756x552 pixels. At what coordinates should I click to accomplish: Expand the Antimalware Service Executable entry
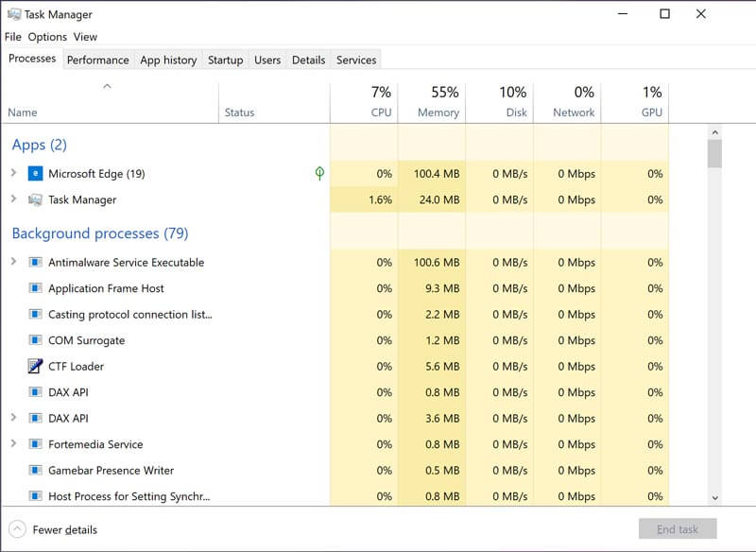[x=13, y=261]
